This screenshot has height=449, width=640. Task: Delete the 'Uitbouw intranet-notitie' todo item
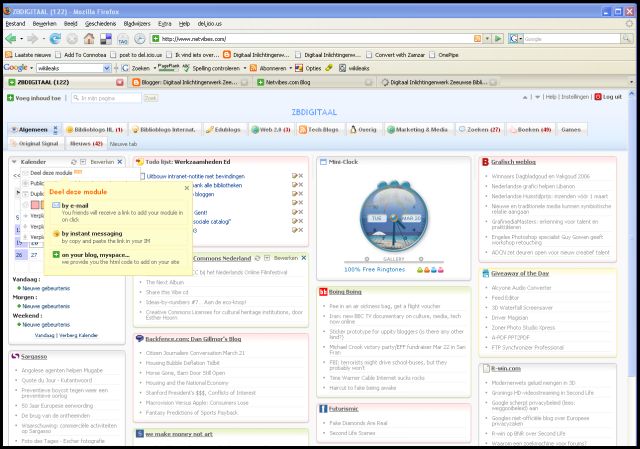pyautogui.click(x=301, y=176)
